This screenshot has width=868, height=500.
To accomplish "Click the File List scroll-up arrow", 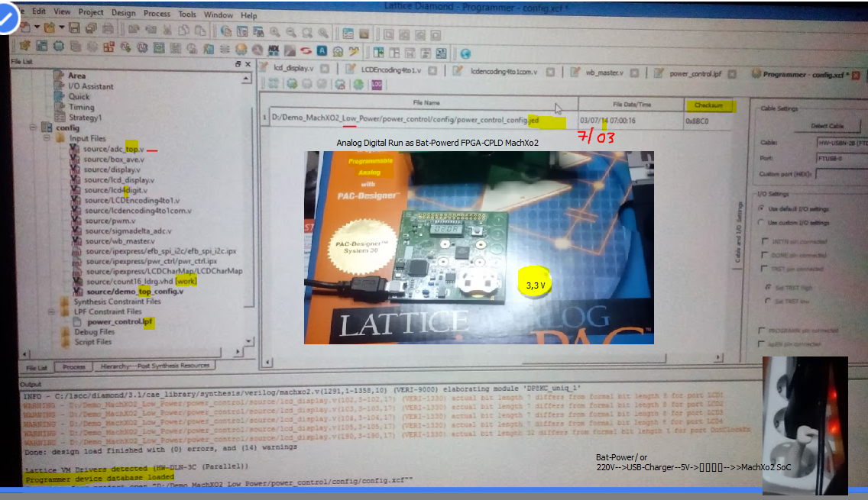I will click(246, 79).
